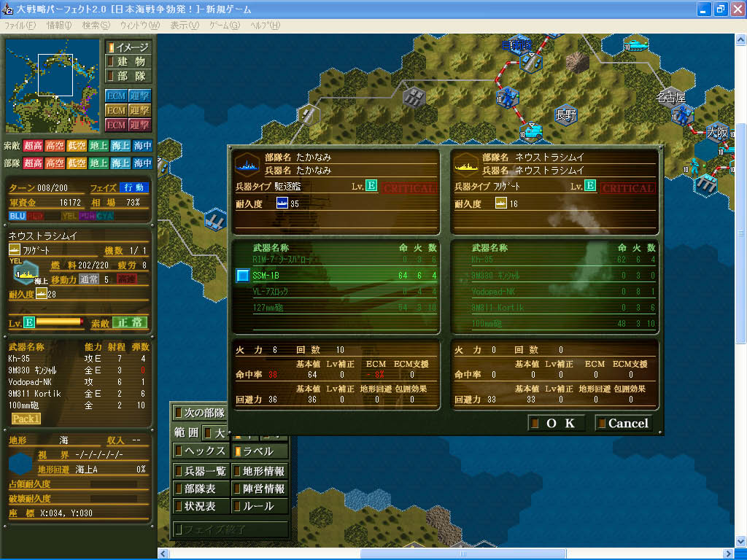The width and height of the screenshot is (747, 560).
Task: Select the SSM-1B weapon checkbox
Action: pos(242,275)
